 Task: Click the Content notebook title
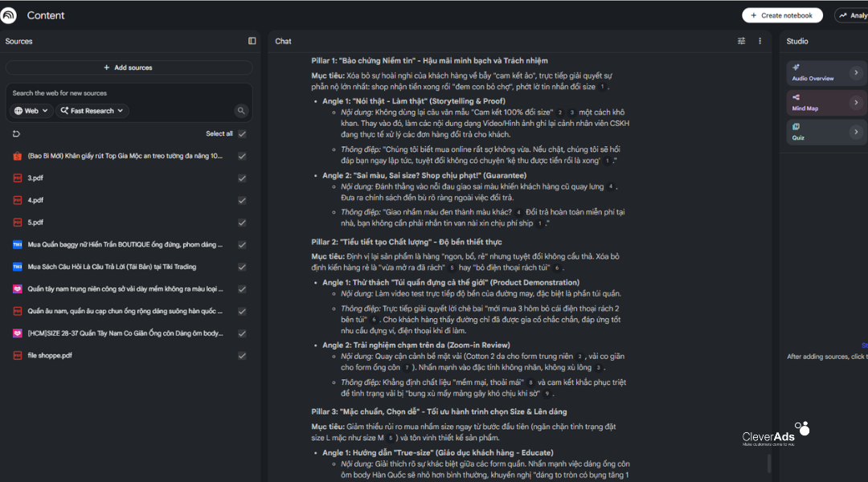pos(45,15)
